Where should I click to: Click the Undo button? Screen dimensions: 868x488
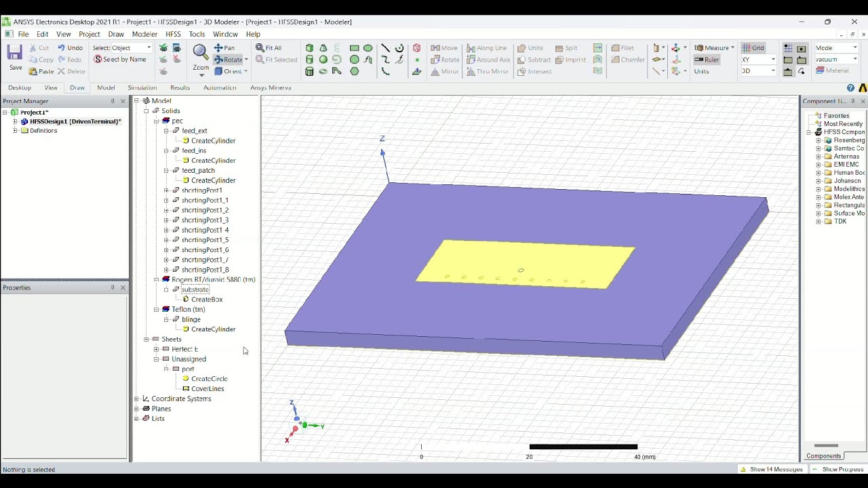pos(71,47)
